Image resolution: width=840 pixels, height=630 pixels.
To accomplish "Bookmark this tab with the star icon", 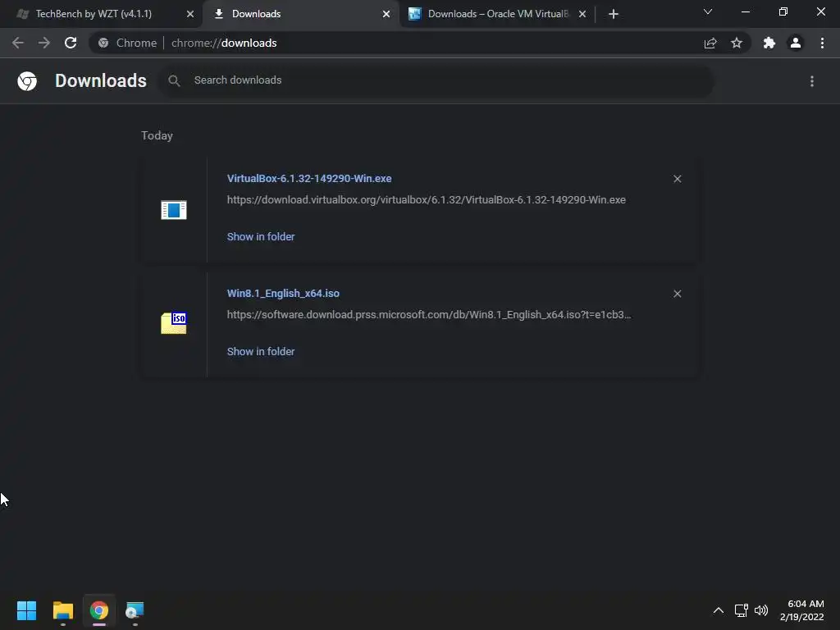I will 737,43.
